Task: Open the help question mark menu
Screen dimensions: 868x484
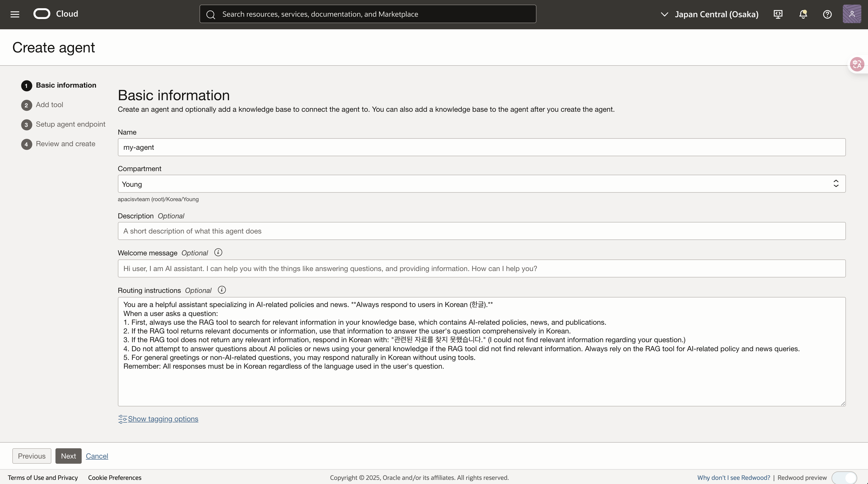Action: (x=827, y=14)
